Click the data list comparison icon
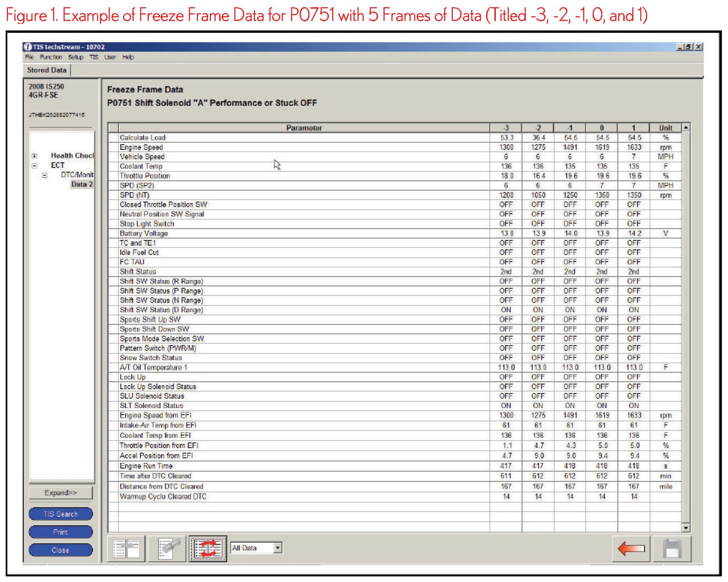 tap(127, 548)
